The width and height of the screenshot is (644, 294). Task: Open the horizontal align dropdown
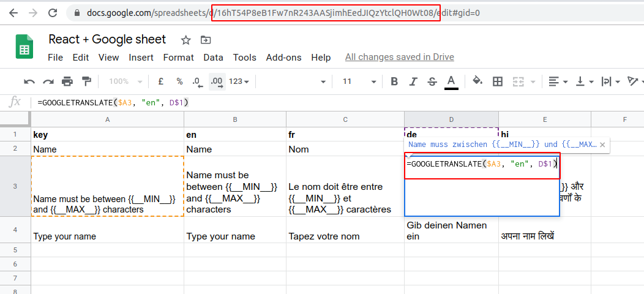[x=558, y=81]
